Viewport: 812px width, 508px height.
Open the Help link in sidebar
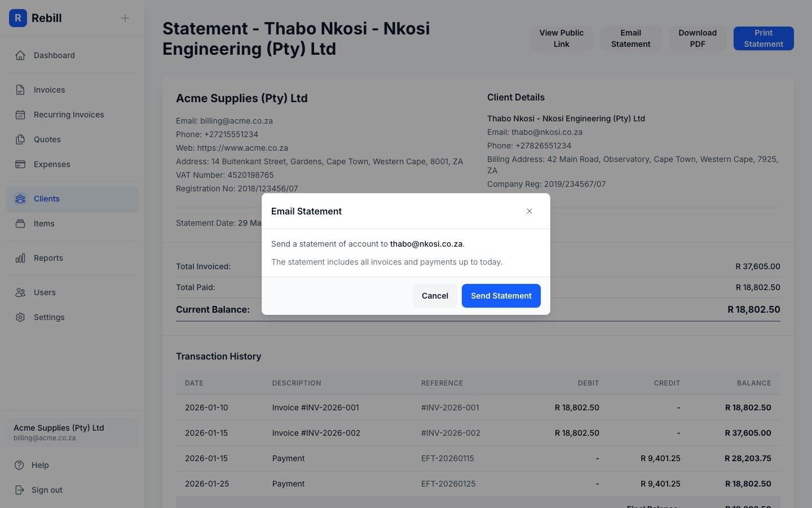[40, 465]
